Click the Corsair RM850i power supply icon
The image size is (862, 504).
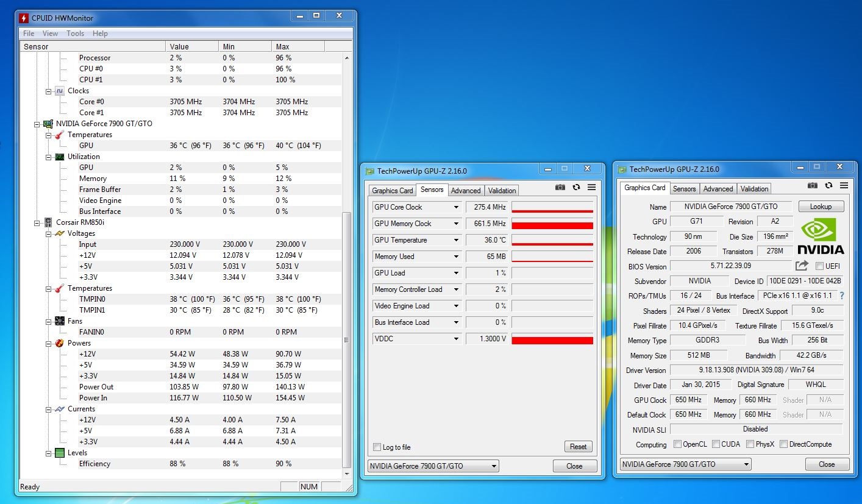[x=48, y=222]
